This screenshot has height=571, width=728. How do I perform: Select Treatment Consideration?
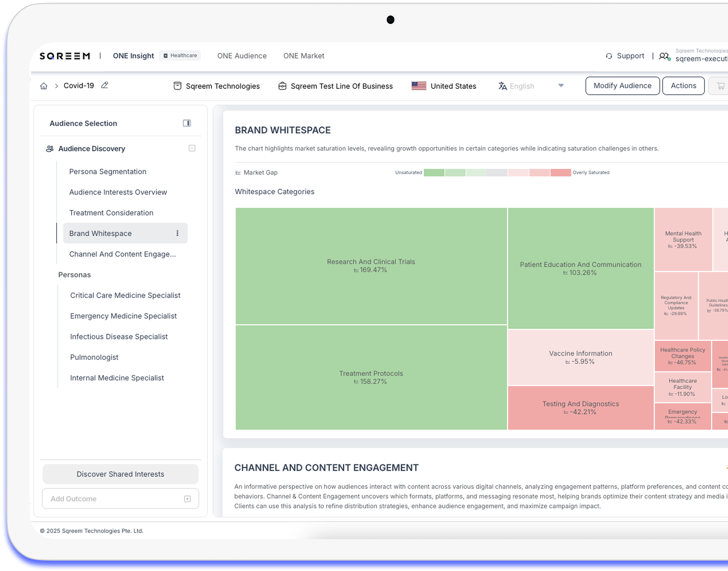tap(111, 213)
